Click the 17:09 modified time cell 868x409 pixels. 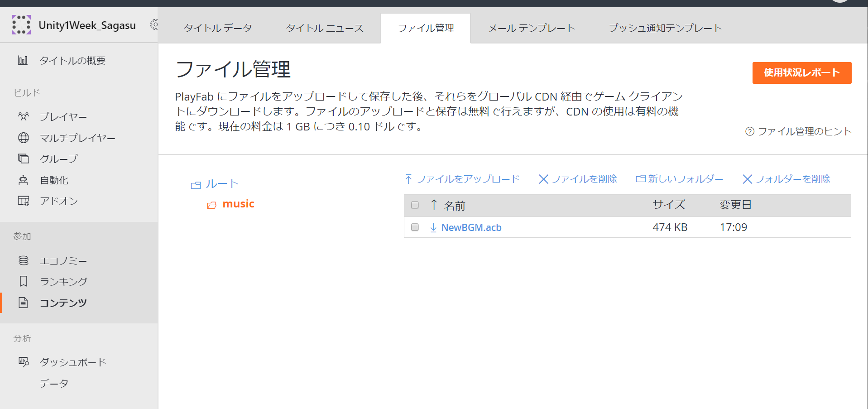(x=734, y=227)
